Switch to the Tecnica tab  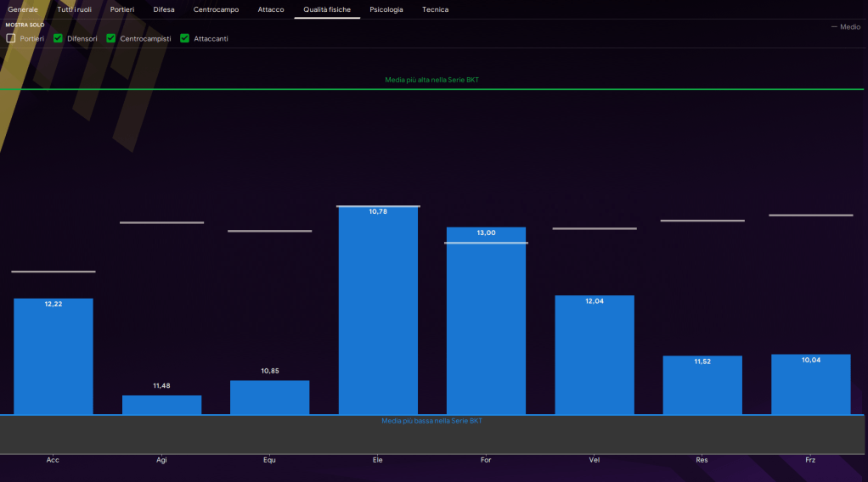tap(435, 9)
